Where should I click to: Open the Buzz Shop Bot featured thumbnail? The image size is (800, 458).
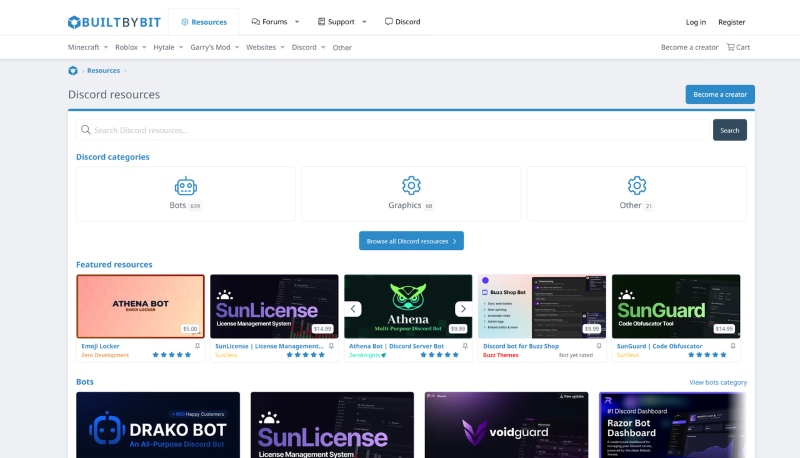tap(542, 307)
